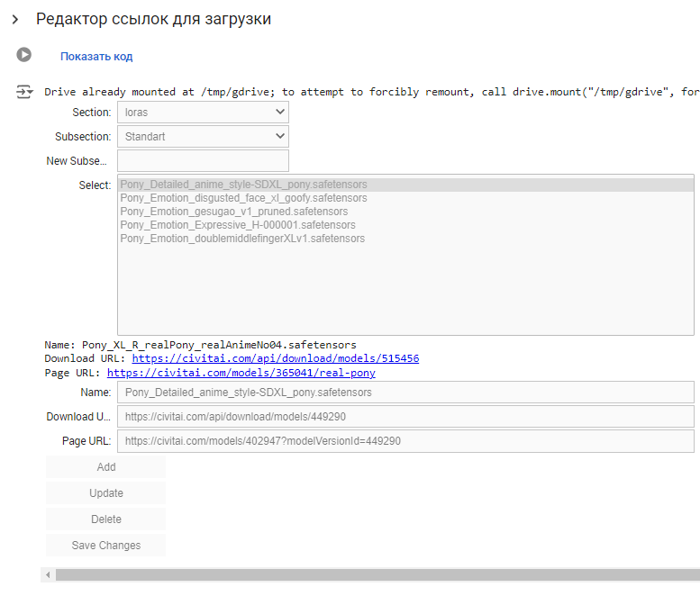This screenshot has height=596, width=700.
Task: Click the horizontal scrollbar track
Action: [x=377, y=574]
